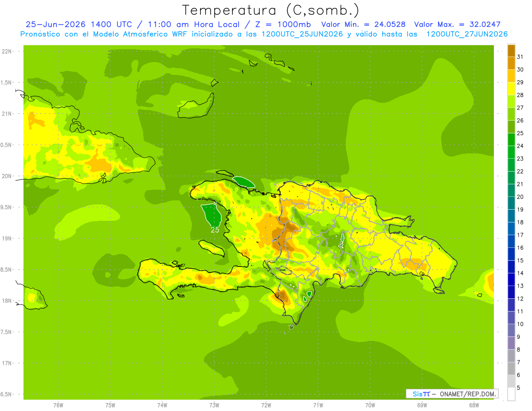
Task: Click the blue legend swatch between 15 and 16
Action: [511, 254]
